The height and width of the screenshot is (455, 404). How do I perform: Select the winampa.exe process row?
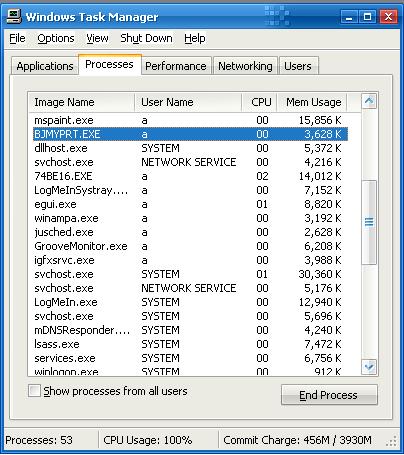pos(191,218)
